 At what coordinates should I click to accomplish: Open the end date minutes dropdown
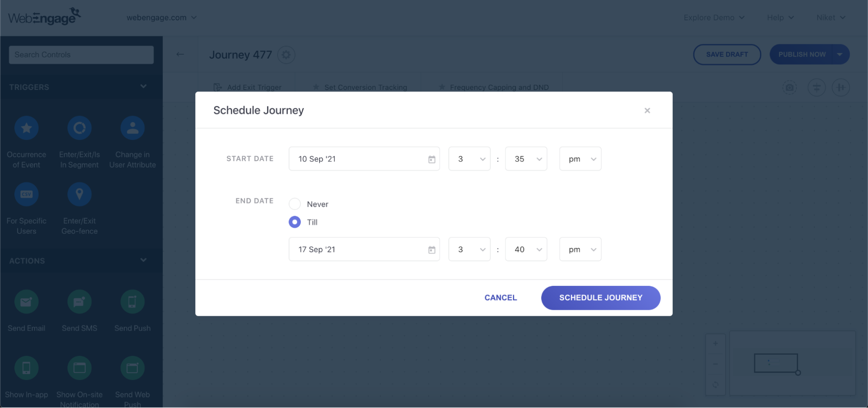coord(526,249)
